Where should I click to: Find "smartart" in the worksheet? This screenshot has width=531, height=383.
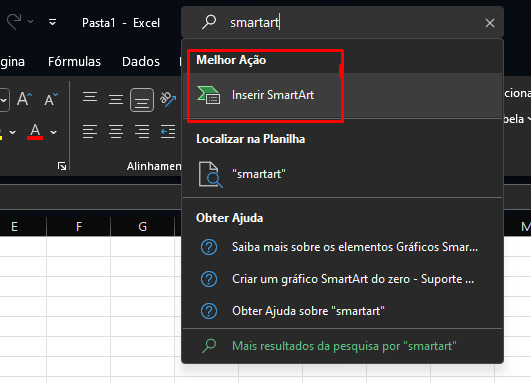[342, 174]
